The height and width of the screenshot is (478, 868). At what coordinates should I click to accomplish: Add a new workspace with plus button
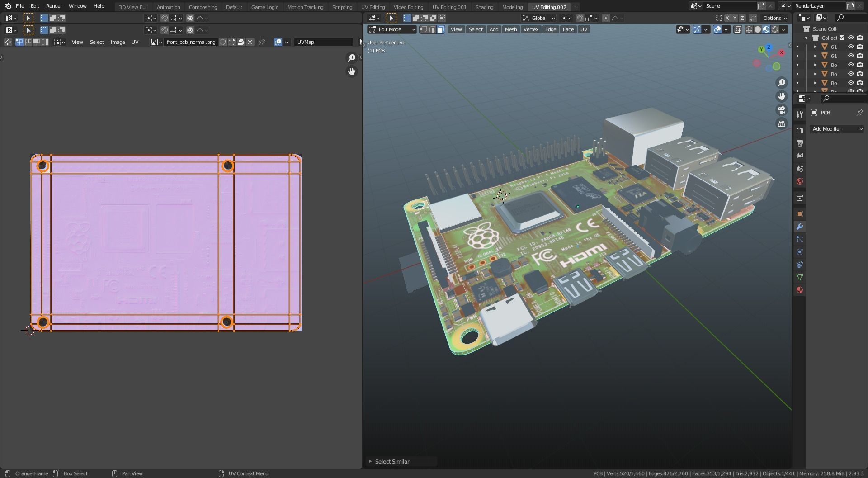[x=576, y=7]
